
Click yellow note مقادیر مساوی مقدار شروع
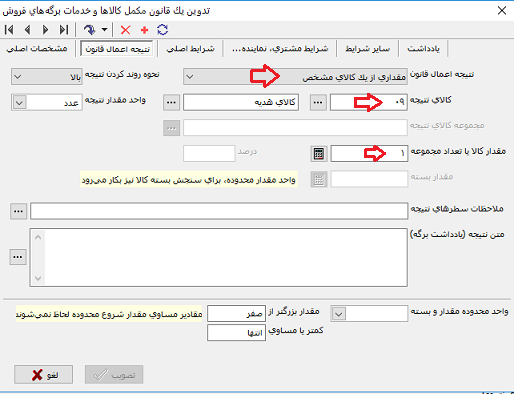click(x=109, y=314)
